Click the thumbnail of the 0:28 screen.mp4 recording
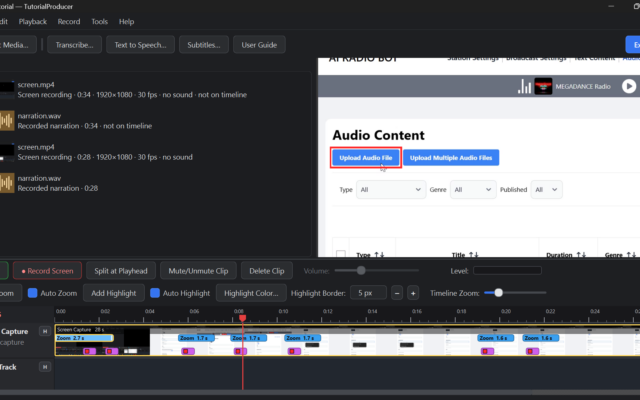 point(7,152)
